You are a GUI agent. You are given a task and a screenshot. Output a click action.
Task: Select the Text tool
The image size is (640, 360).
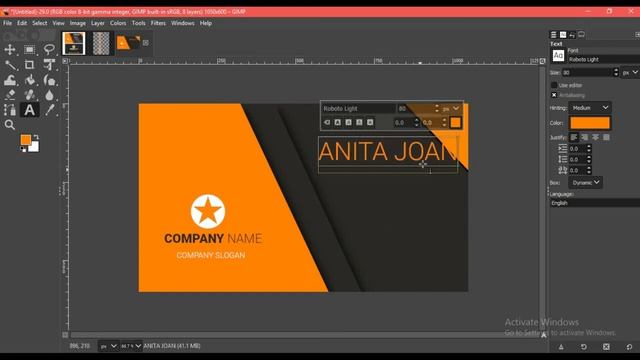tap(29, 110)
